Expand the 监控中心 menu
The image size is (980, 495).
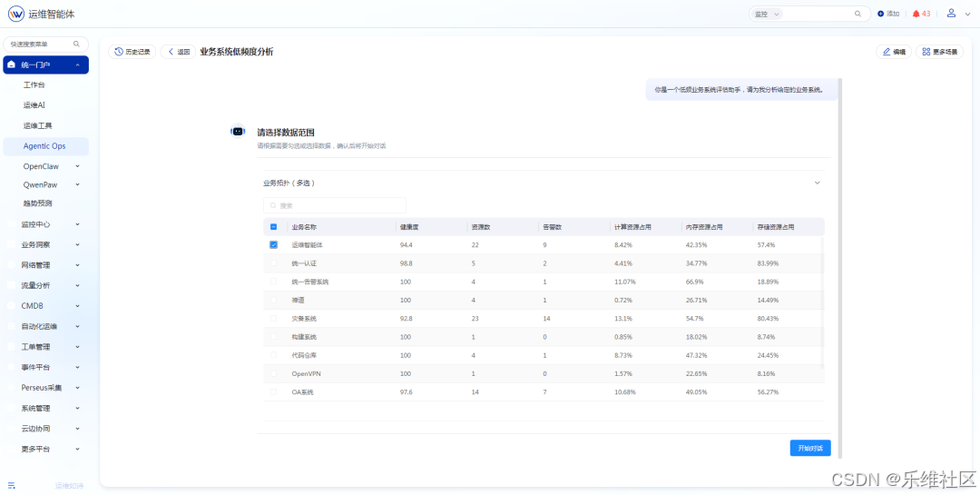pos(77,224)
